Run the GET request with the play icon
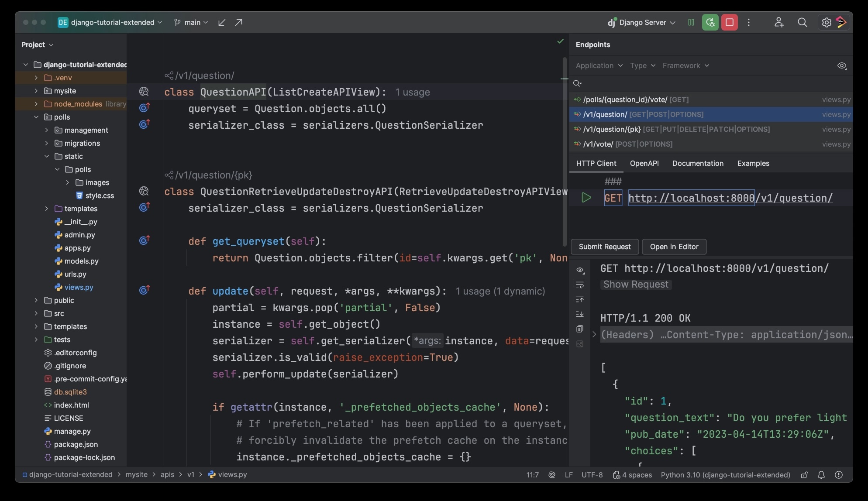 tap(586, 198)
